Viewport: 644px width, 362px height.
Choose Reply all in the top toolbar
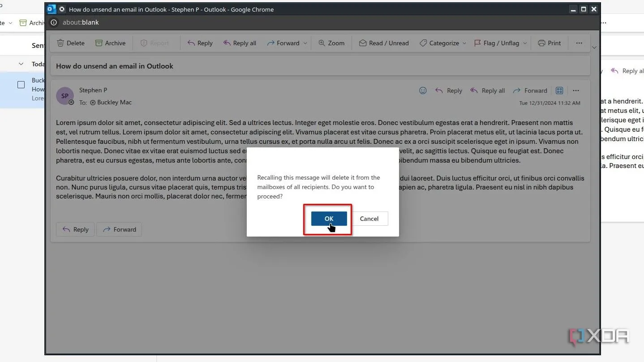(240, 43)
